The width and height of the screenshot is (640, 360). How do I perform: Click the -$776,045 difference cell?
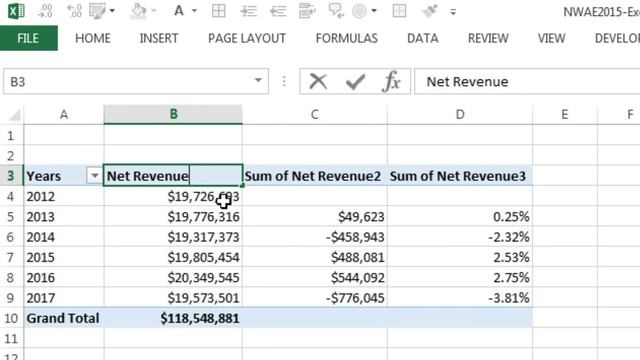pos(315,298)
